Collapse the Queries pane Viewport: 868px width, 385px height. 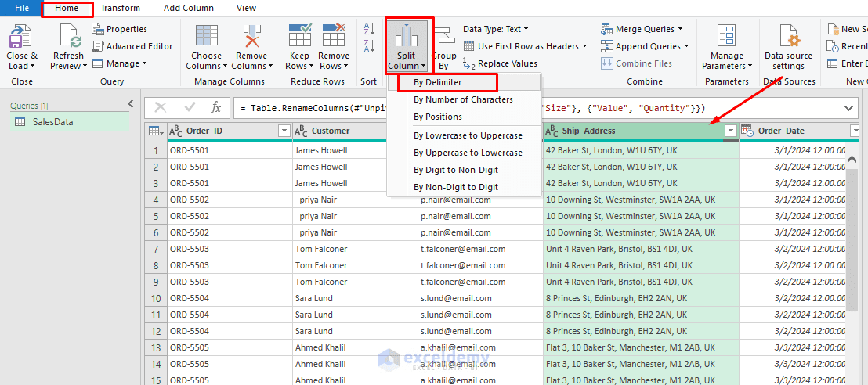coord(131,103)
